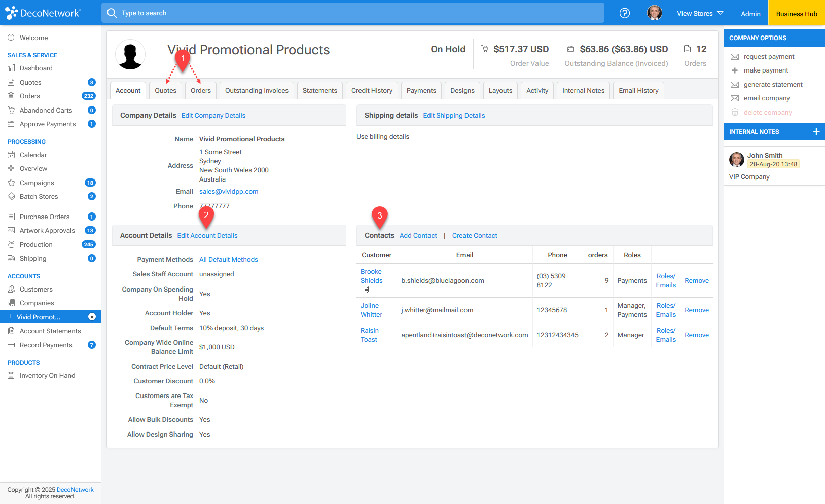Click the Create Contact link
Viewport: 825px width, 504px height.
tap(475, 235)
